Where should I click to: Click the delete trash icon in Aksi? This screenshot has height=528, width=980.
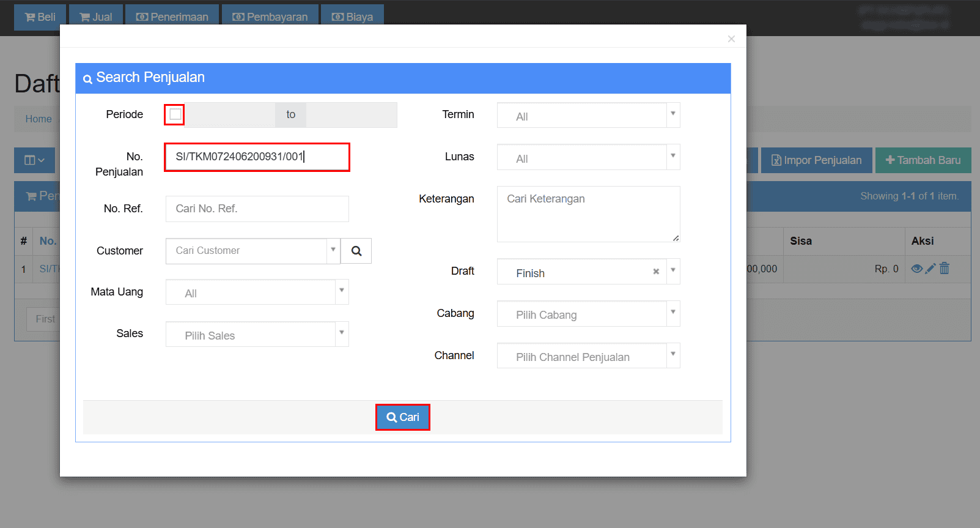[x=945, y=269]
